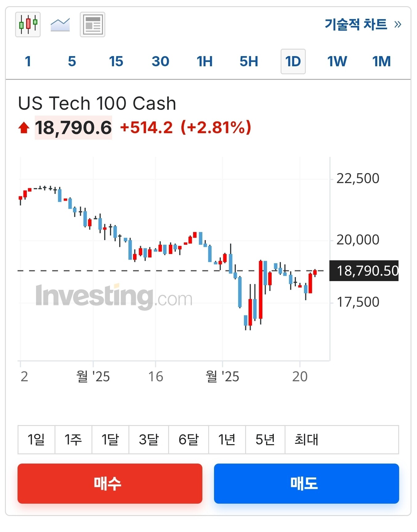Viewport: 417px width, 532px height.
Task: Select the 1-minute interval
Action: point(28,61)
